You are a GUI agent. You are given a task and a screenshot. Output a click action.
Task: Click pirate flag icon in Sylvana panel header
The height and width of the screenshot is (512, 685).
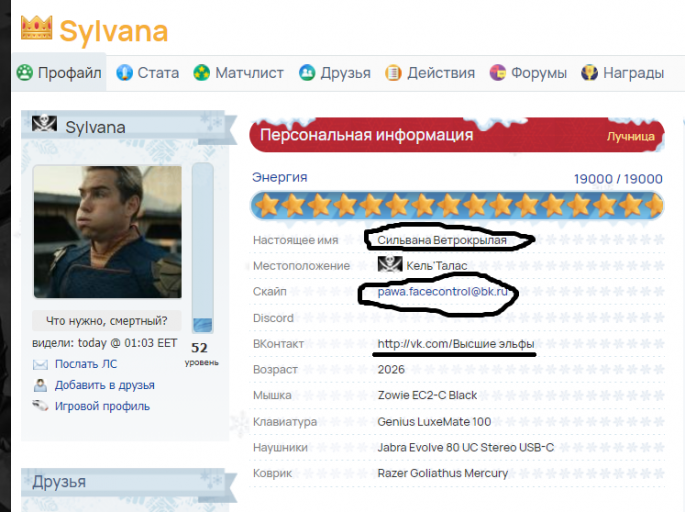pos(45,124)
